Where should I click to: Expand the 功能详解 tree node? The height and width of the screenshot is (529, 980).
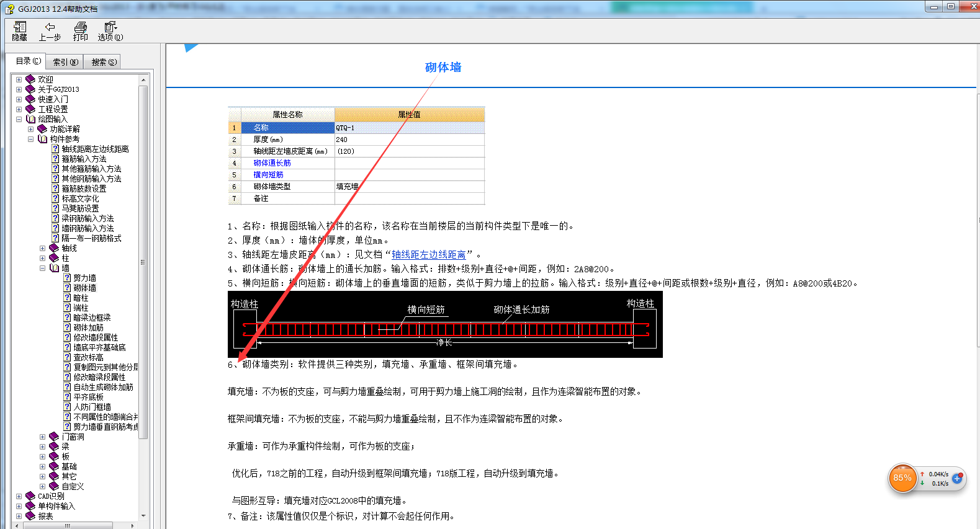(x=30, y=129)
